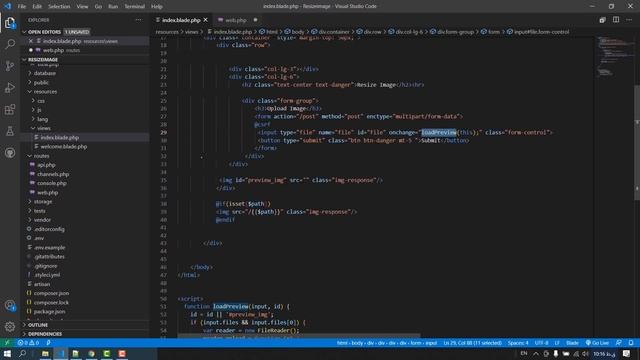
Task: Open the Explorer view in activity bar
Action: coord(10,22)
